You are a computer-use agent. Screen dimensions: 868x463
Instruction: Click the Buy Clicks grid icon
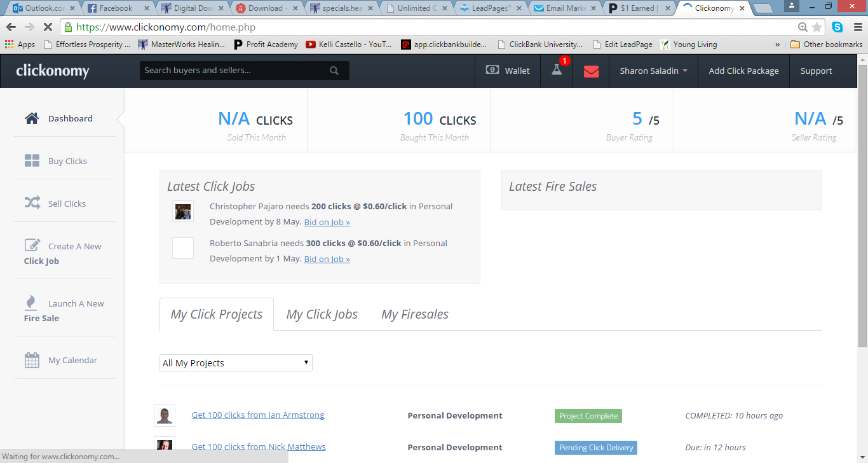32,161
